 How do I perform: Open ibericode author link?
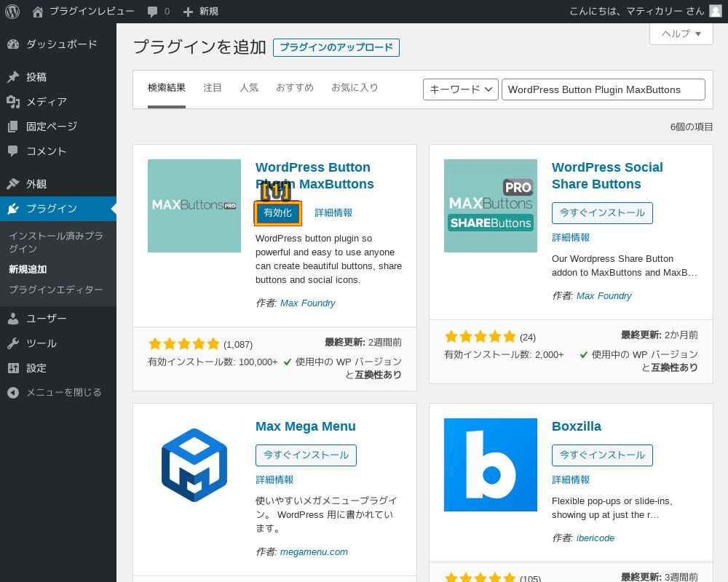596,538
